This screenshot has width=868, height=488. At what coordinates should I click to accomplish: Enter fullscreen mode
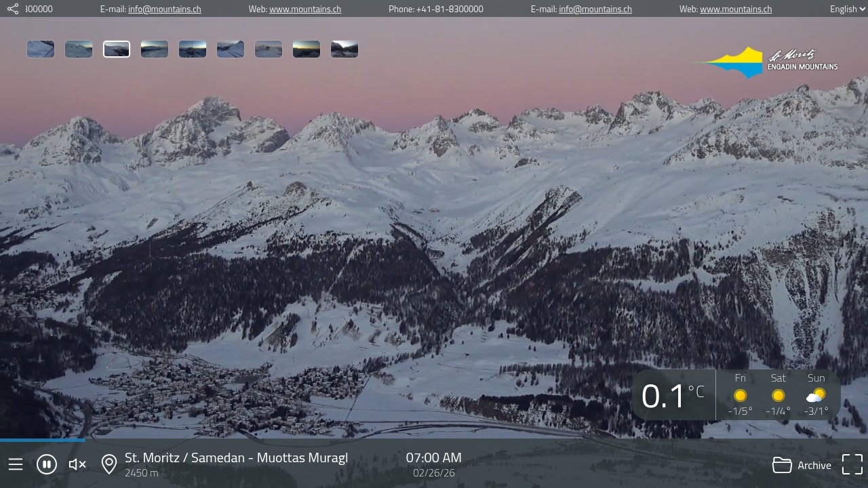(x=852, y=464)
